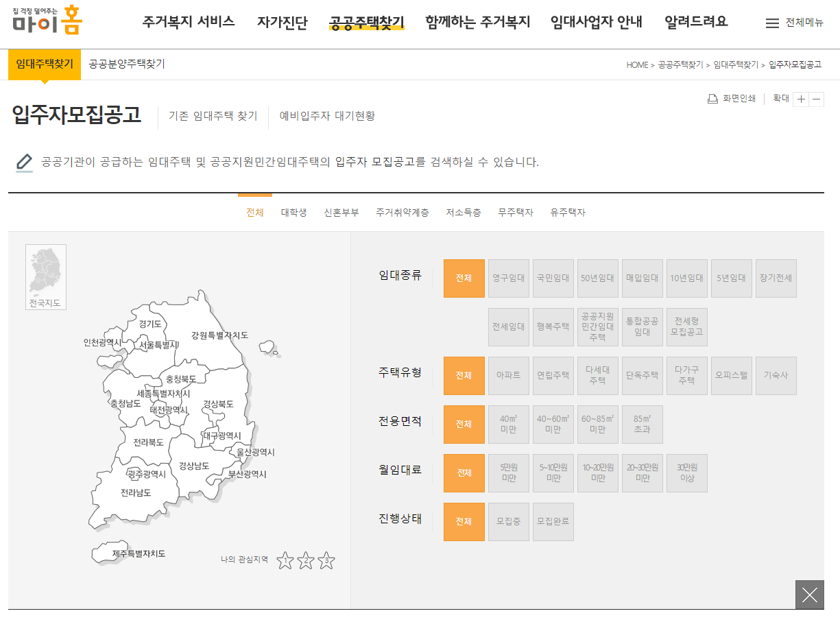The height and width of the screenshot is (620, 840).
Task: Select the 신혼부부 category tab
Action: tap(340, 212)
